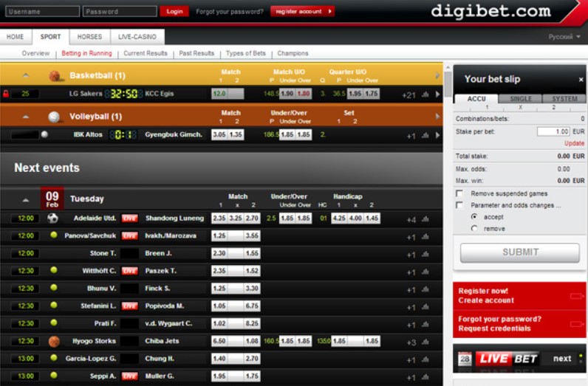Submit the bet slip
The height and width of the screenshot is (386, 588).
(x=520, y=252)
